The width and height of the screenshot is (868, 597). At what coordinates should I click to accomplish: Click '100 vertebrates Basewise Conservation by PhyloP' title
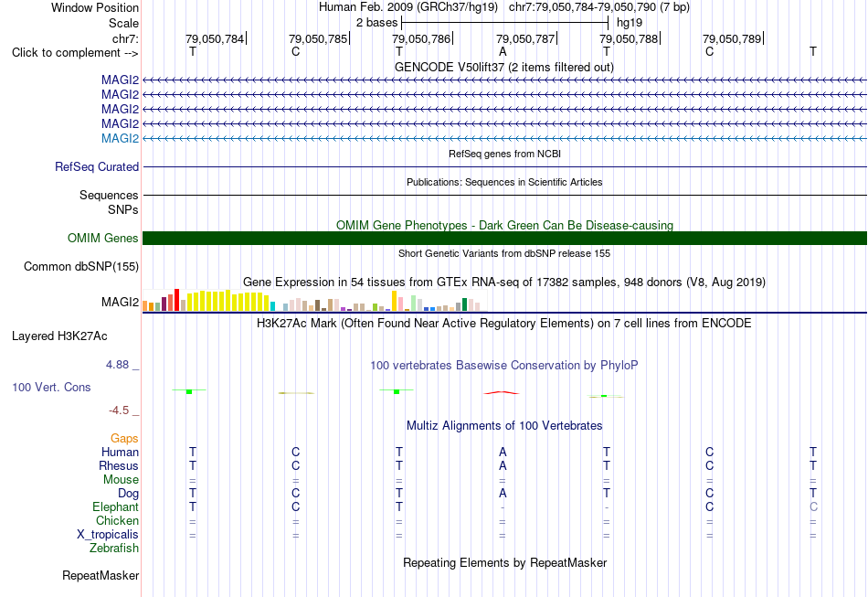pos(503,366)
